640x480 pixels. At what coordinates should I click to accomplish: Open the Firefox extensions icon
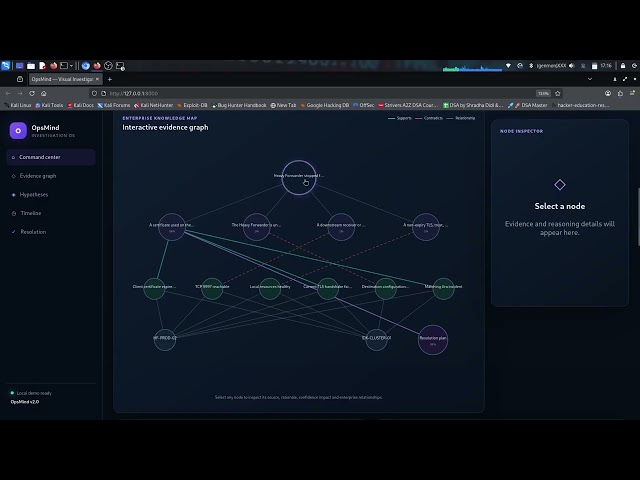click(620, 93)
